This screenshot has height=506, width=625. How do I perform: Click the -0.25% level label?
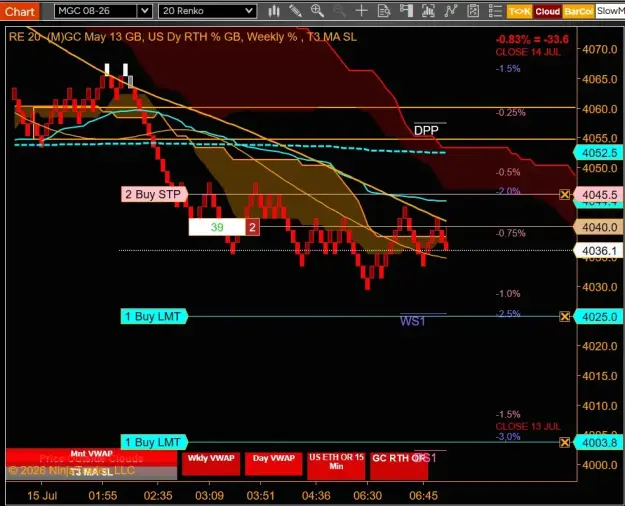pyautogui.click(x=511, y=113)
